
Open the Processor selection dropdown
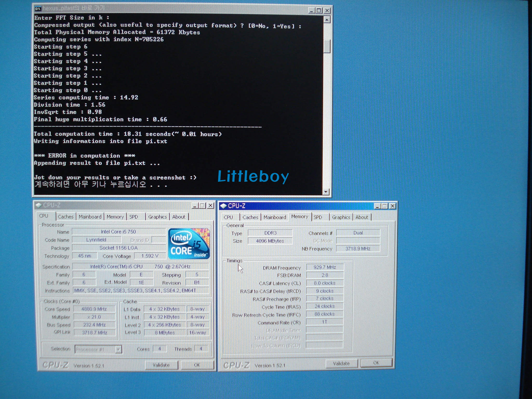[x=118, y=350]
